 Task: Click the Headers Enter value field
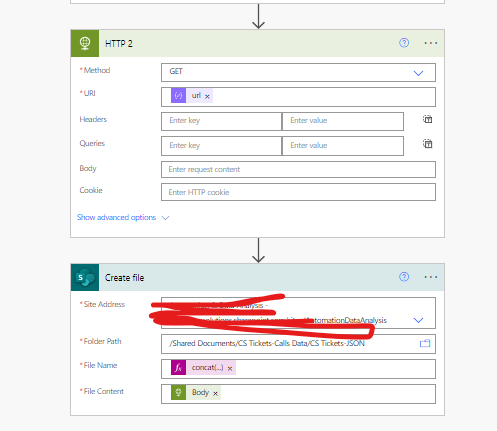tap(343, 121)
